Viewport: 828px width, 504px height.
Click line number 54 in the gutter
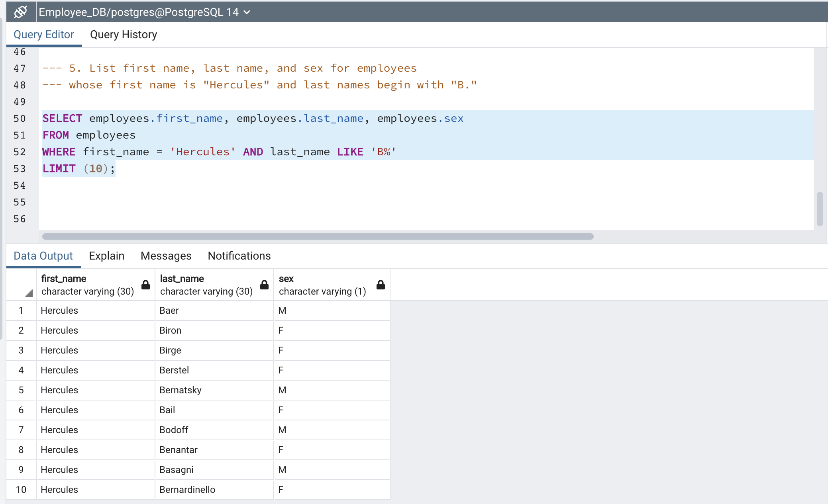[x=20, y=186]
